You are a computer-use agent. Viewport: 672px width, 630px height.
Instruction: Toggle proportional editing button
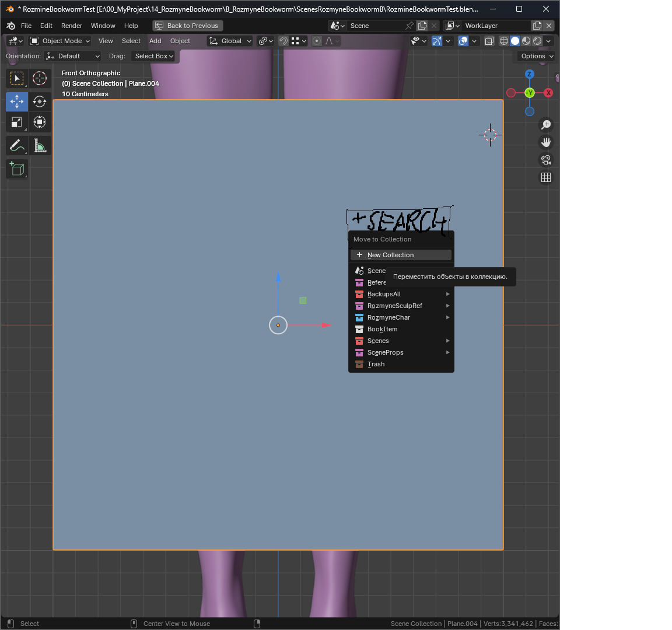[317, 41]
